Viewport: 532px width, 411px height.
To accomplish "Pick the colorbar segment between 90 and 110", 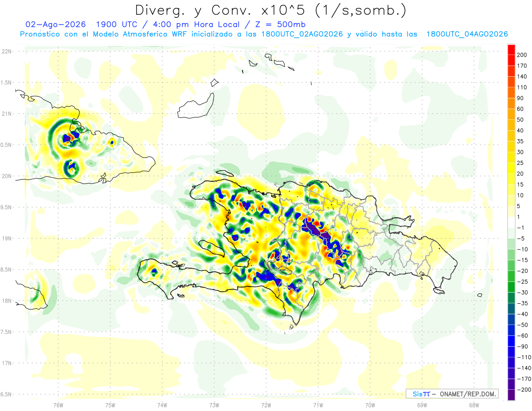I will point(511,93).
